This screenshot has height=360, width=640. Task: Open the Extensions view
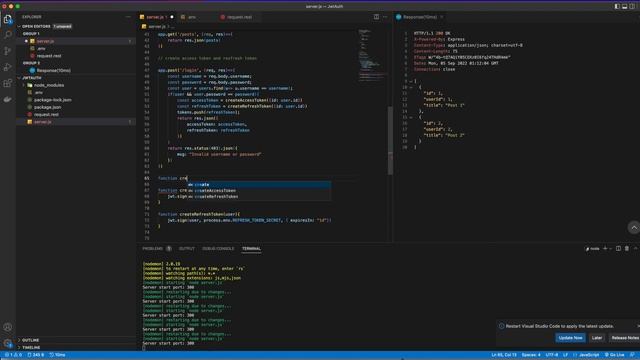click(8, 83)
